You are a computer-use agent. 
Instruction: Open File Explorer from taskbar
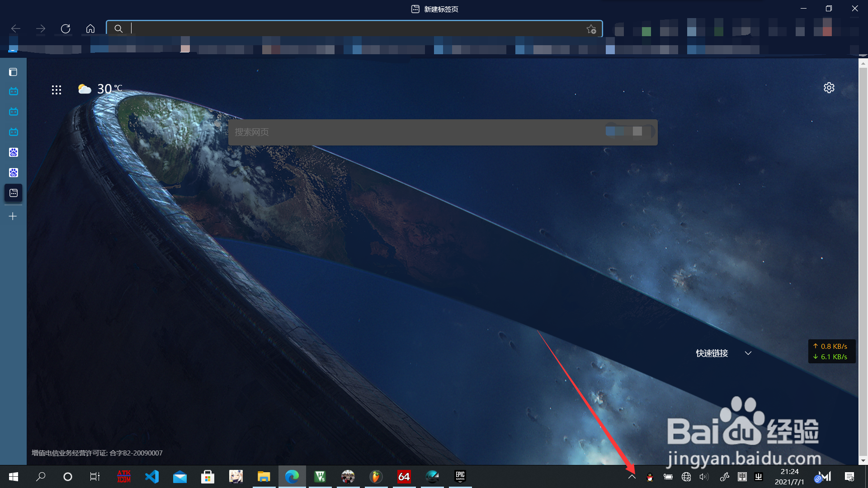tap(264, 477)
